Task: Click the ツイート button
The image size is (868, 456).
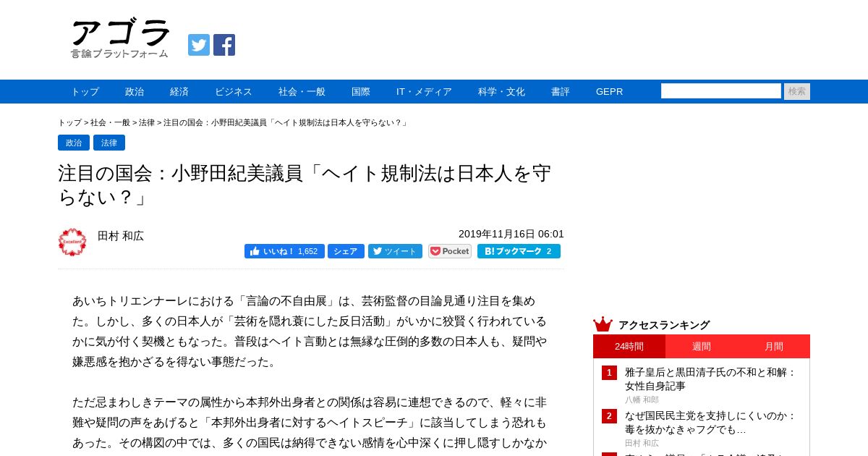Action: [x=395, y=251]
